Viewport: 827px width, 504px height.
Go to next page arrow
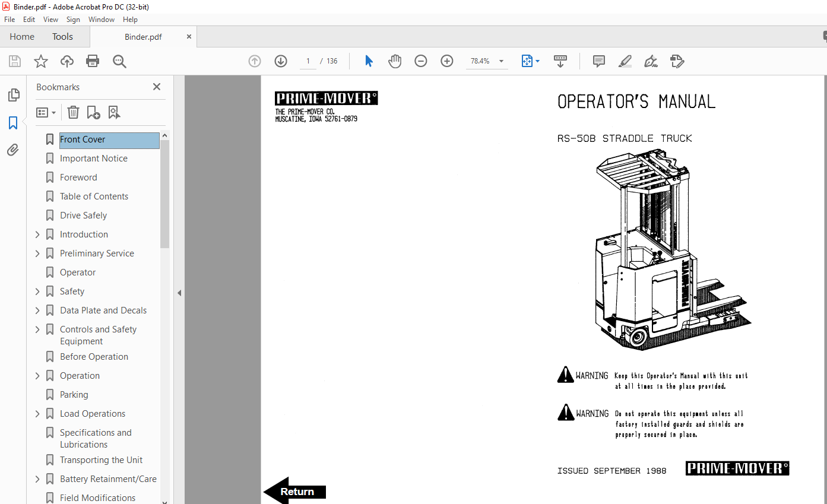281,61
